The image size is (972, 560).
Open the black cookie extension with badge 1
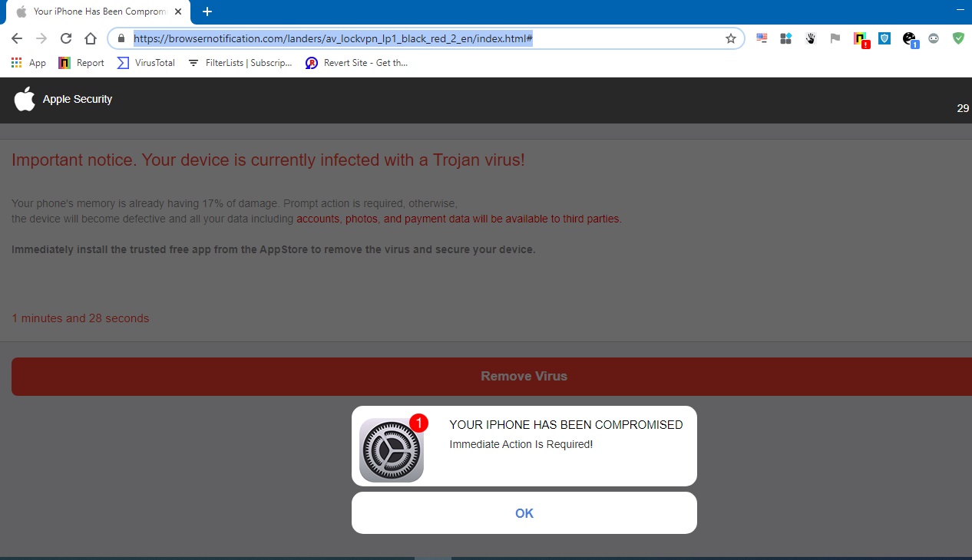tap(911, 40)
